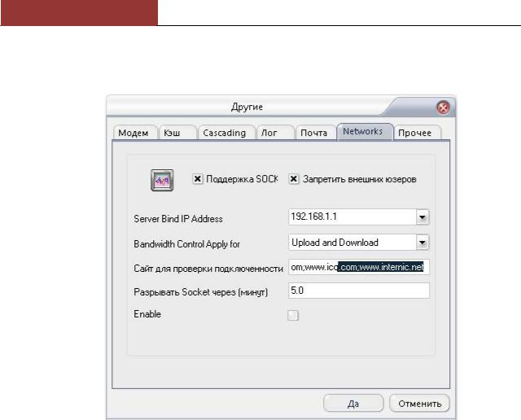Open the Cascading tab
Screen dimensions: 521x420
(225, 133)
